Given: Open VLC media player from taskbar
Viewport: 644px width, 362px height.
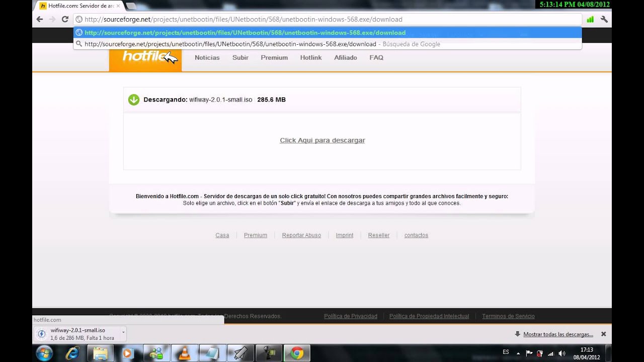Looking at the screenshot, I should point(185,353).
